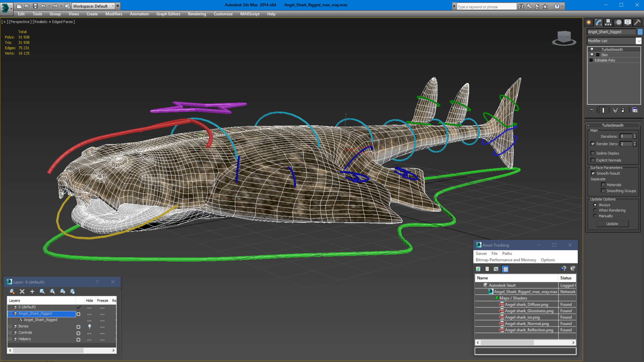Viewport: 644px width, 362px height.
Task: Enable Separate by Smoothing Groups checkbox
Action: [x=603, y=191]
